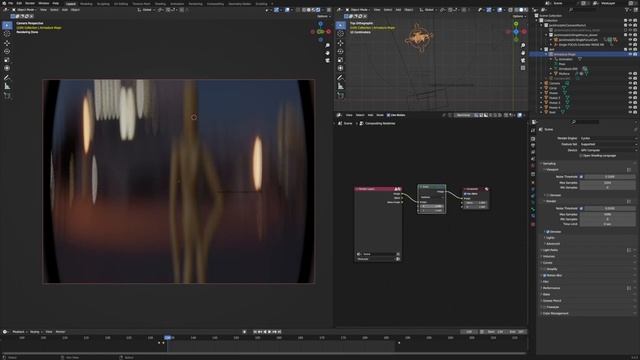Open Object Mode dropdown in left viewport

pos(25,10)
